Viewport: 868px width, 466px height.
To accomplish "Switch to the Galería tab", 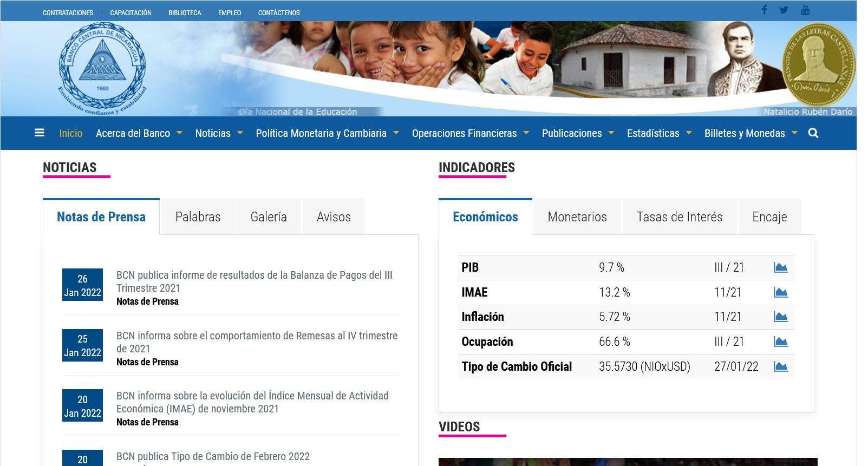I will tap(269, 217).
